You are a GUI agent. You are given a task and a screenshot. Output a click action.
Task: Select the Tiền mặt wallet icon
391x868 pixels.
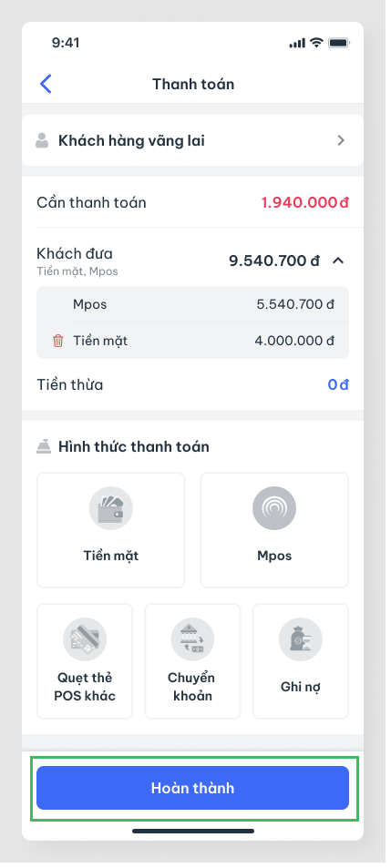coord(111,508)
